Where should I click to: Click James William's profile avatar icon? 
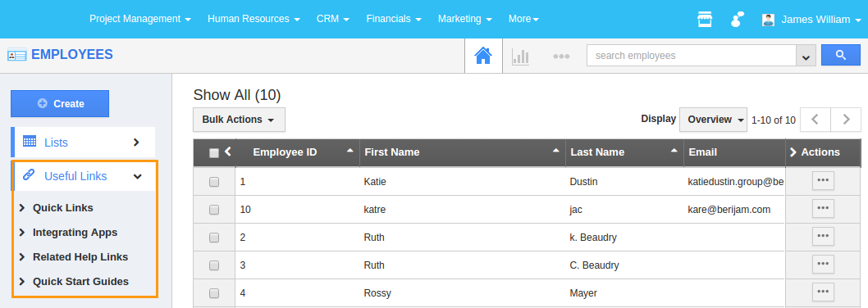[x=768, y=20]
